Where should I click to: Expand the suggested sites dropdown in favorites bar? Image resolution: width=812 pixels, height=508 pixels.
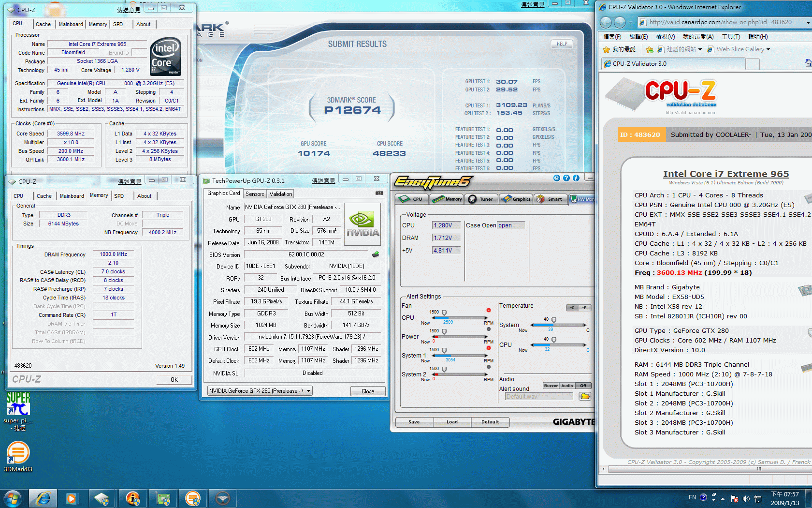(x=699, y=49)
